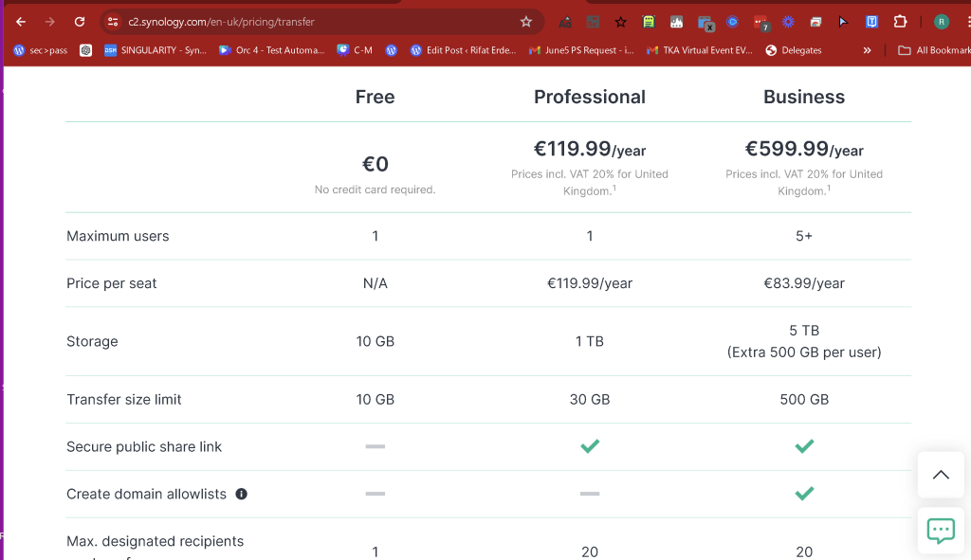Go back to the previous page

click(x=21, y=22)
